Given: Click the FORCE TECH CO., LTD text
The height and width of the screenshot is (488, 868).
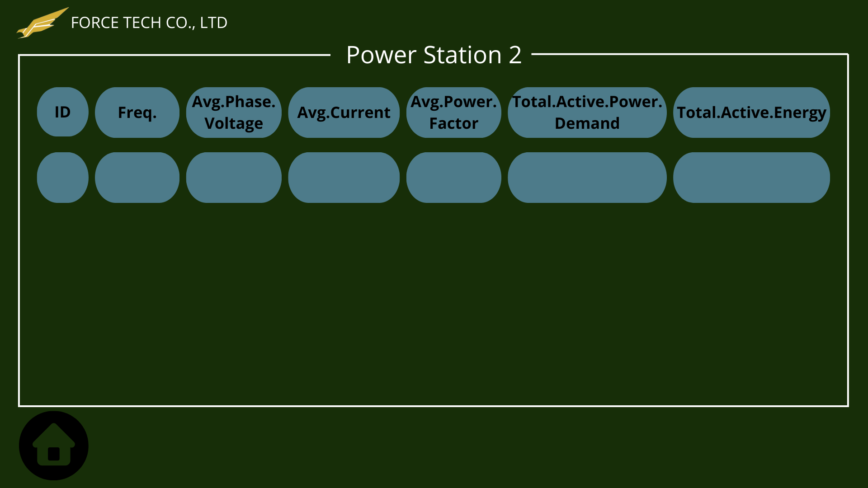Looking at the screenshot, I should pos(149,23).
